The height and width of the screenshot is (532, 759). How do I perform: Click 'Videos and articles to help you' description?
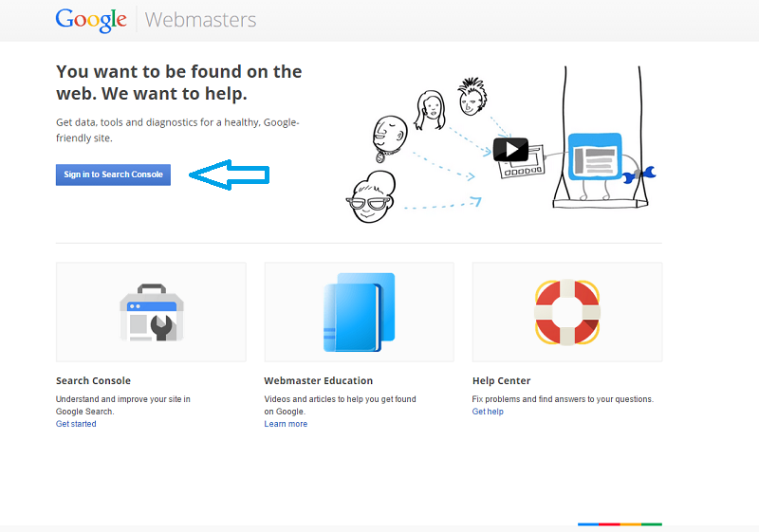point(341,405)
